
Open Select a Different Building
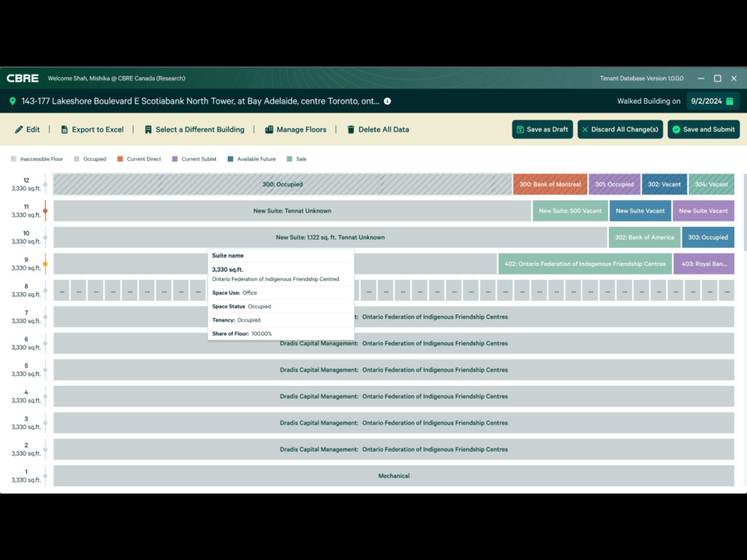[194, 129]
